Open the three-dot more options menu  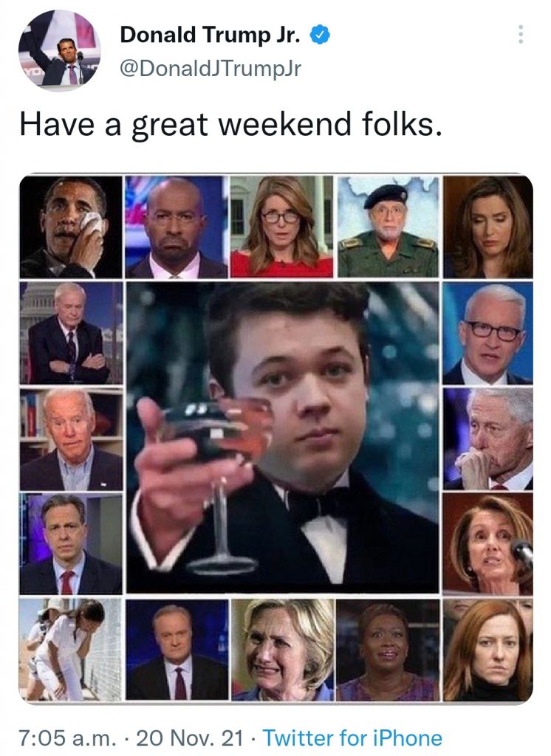tap(521, 35)
